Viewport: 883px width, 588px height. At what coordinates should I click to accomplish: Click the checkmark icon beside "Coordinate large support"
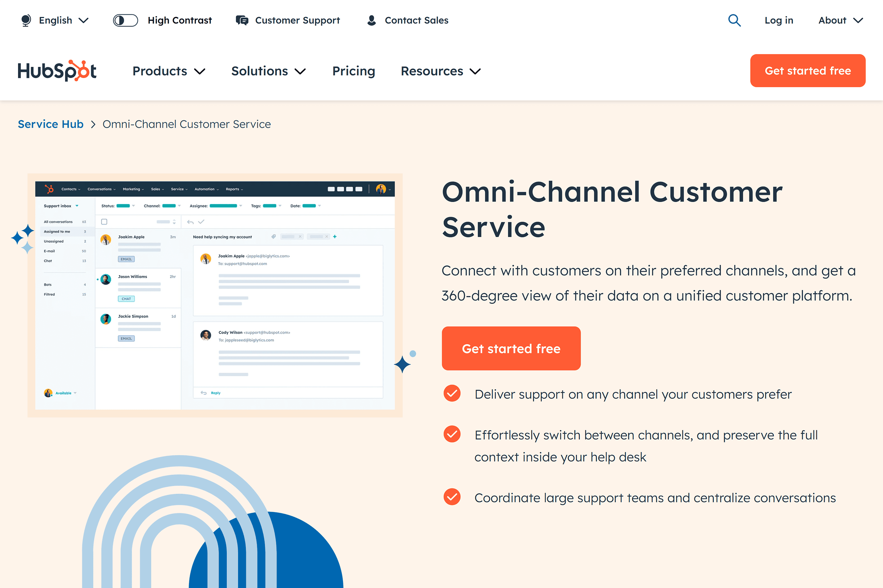pos(452,497)
